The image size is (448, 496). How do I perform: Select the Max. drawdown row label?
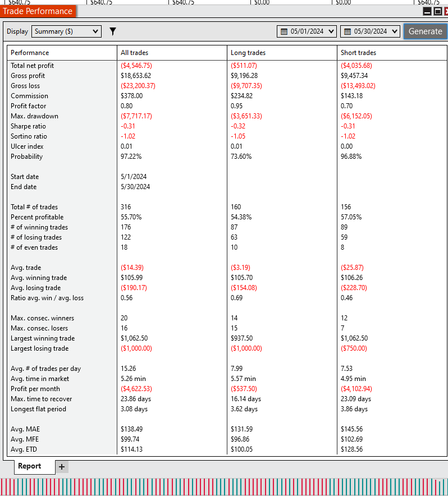(x=34, y=116)
